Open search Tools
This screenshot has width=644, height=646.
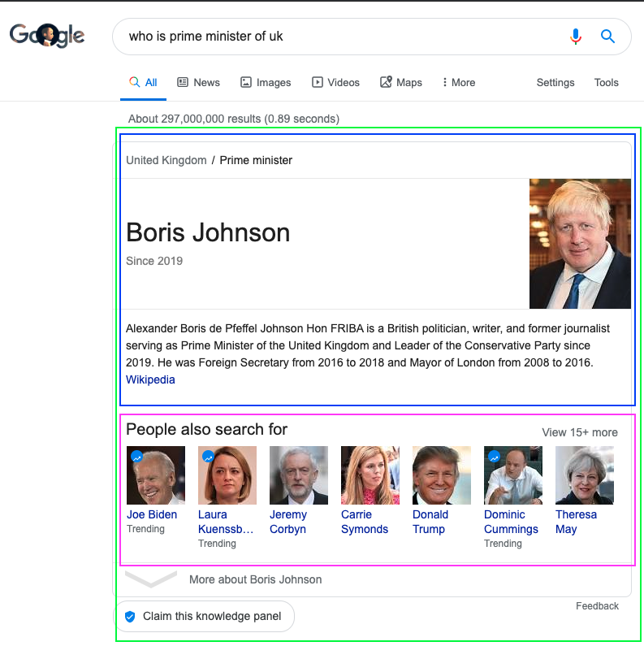606,82
